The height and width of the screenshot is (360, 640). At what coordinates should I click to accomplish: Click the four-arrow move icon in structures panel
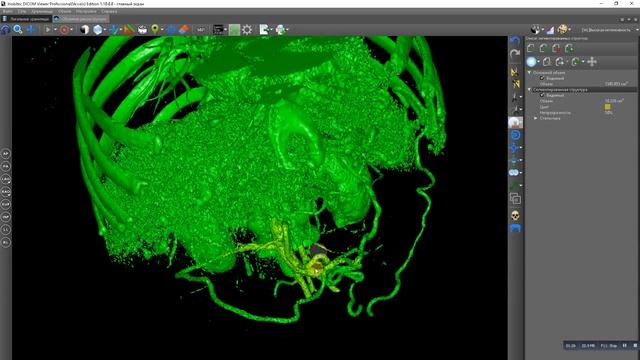coord(592,62)
